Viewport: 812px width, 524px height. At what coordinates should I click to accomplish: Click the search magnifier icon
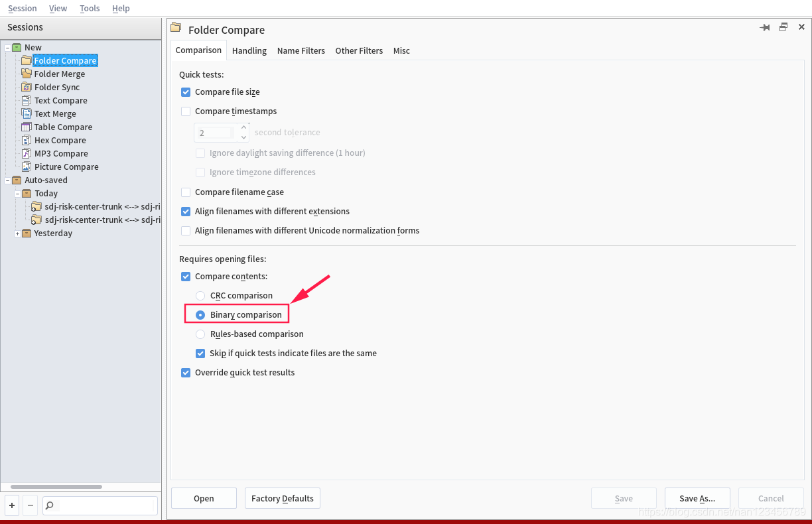[50, 505]
